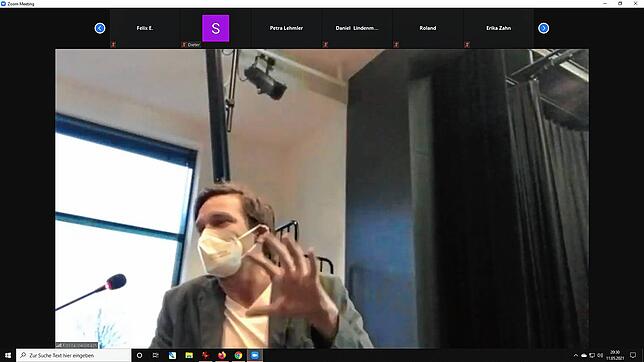
Task: Expand hidden system tray icons
Action: click(576, 355)
